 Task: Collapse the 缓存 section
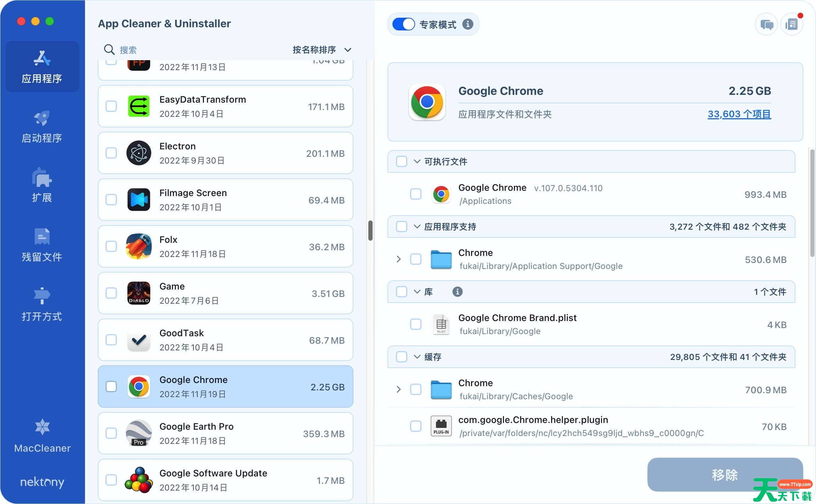(x=416, y=357)
